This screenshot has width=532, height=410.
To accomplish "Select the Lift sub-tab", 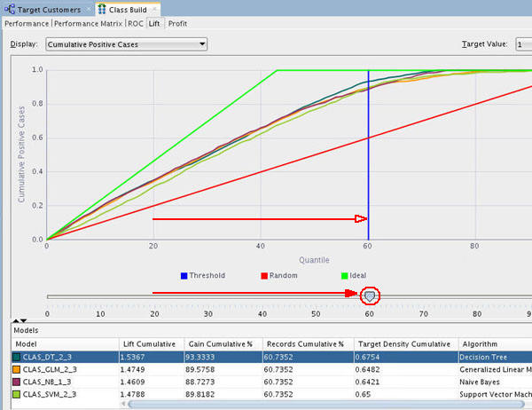I will (x=154, y=24).
